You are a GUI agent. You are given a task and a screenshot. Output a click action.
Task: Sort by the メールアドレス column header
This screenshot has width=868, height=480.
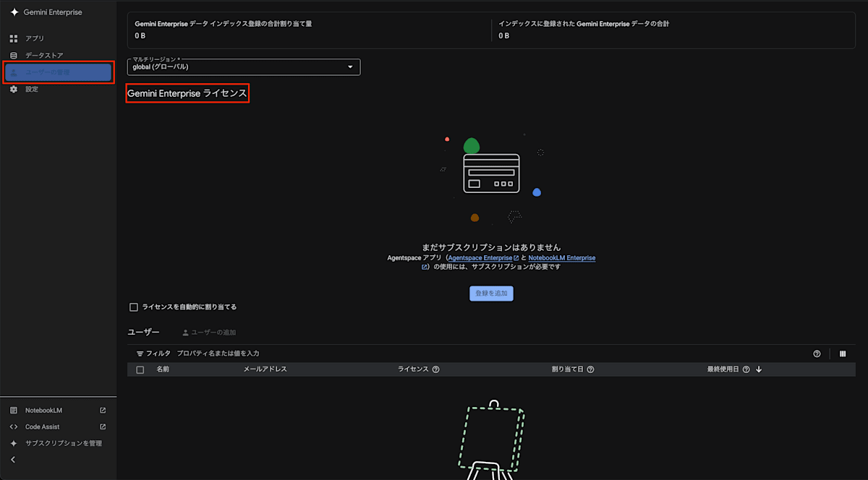click(265, 369)
